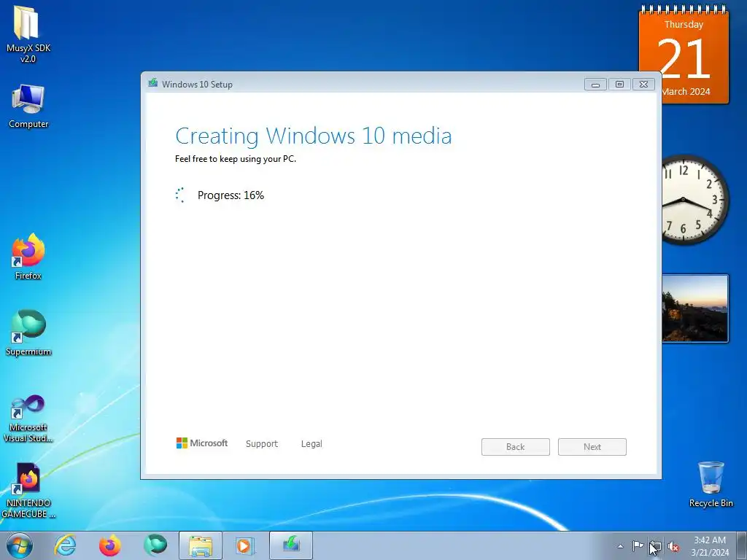Open the network tray icon

656,546
